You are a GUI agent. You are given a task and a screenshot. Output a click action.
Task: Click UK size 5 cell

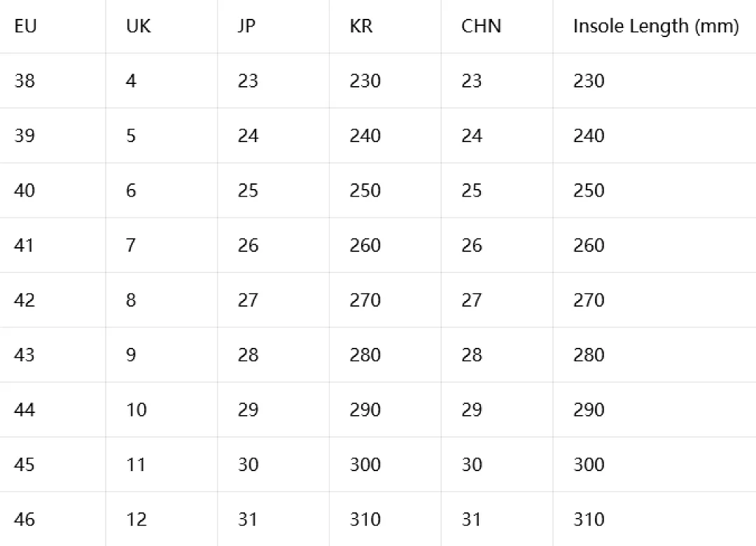click(x=131, y=136)
